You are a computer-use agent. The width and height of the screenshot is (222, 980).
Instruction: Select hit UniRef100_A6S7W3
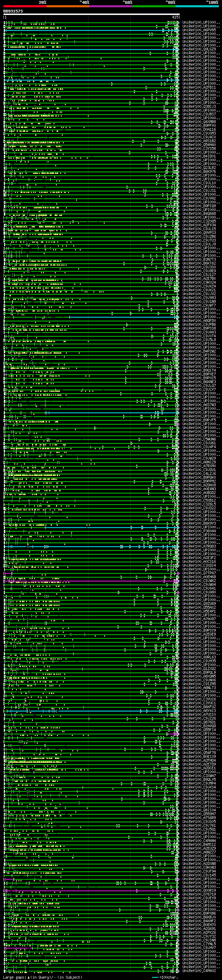pyautogui.click(x=199, y=405)
